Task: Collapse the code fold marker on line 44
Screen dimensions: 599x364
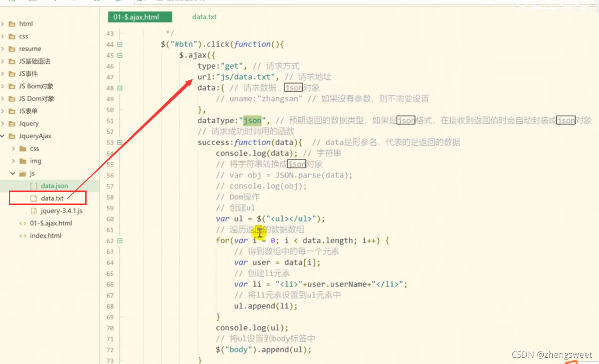Action: [119, 44]
